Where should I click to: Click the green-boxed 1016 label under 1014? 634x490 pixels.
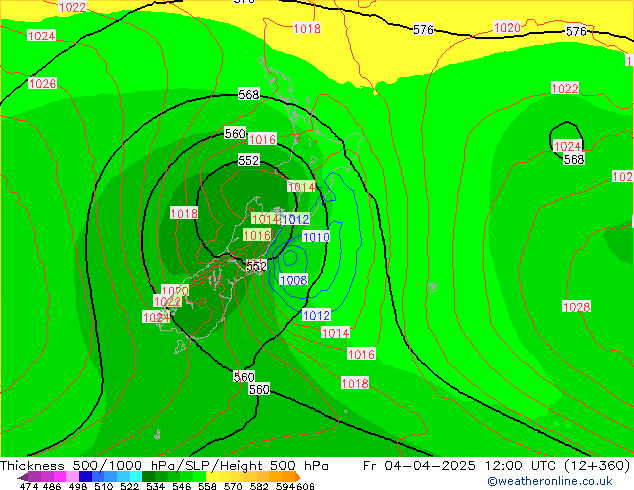[257, 235]
